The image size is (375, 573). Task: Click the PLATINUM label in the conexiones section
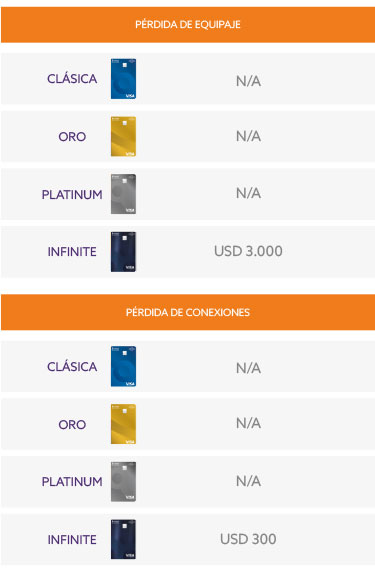coord(72,482)
